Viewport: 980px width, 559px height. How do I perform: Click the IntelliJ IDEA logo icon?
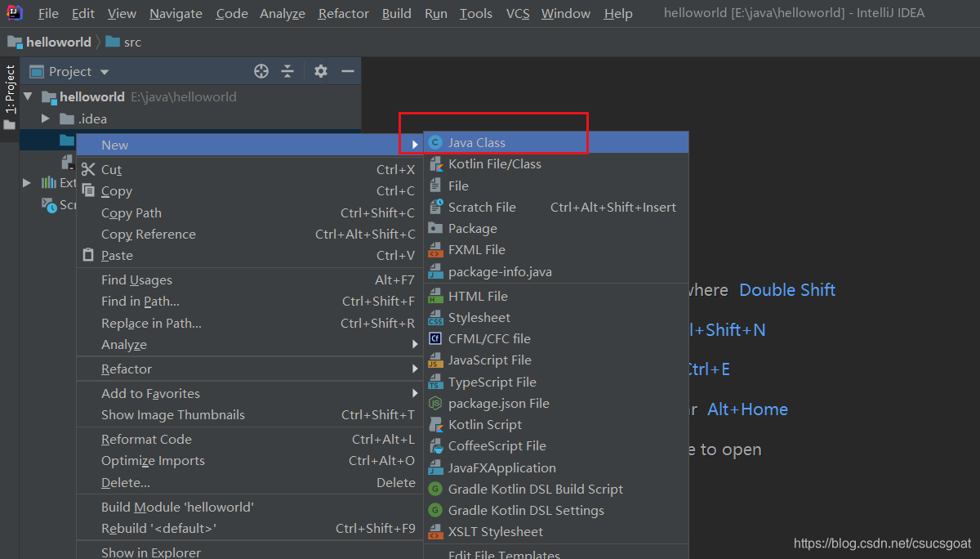(x=15, y=12)
